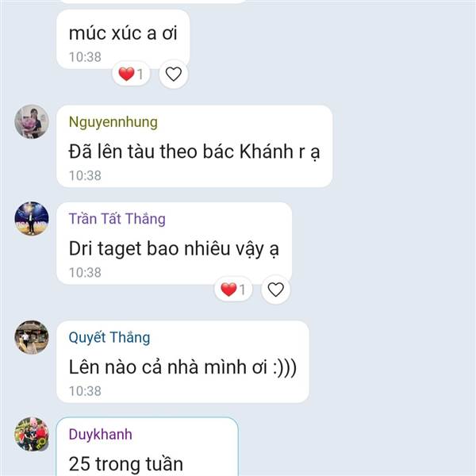This screenshot has width=476, height=476.
Task: Tap the sender name Trần Tất Thắng
Action: (x=117, y=219)
